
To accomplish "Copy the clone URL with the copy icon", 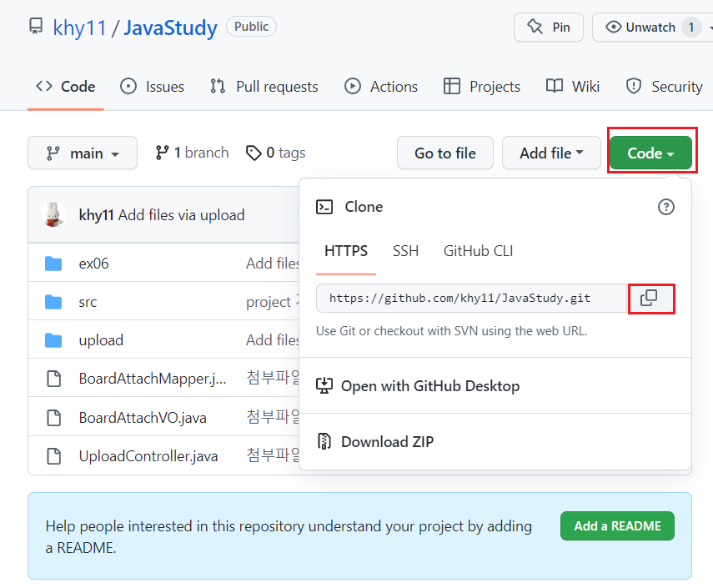I will pos(650,299).
